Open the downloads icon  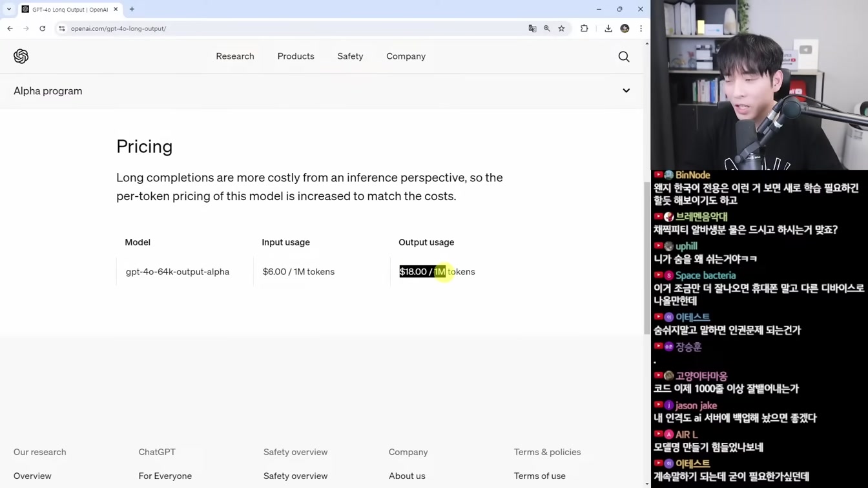click(608, 28)
